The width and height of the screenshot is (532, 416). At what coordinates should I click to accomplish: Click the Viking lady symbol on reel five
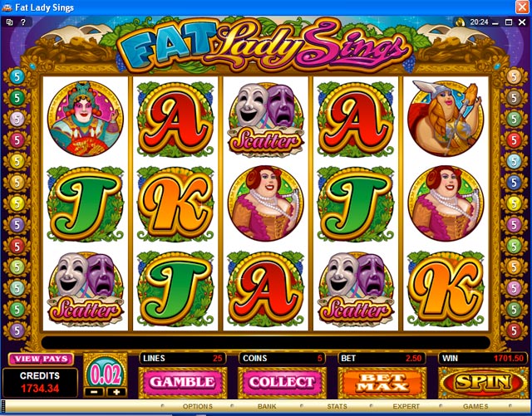[x=446, y=119]
